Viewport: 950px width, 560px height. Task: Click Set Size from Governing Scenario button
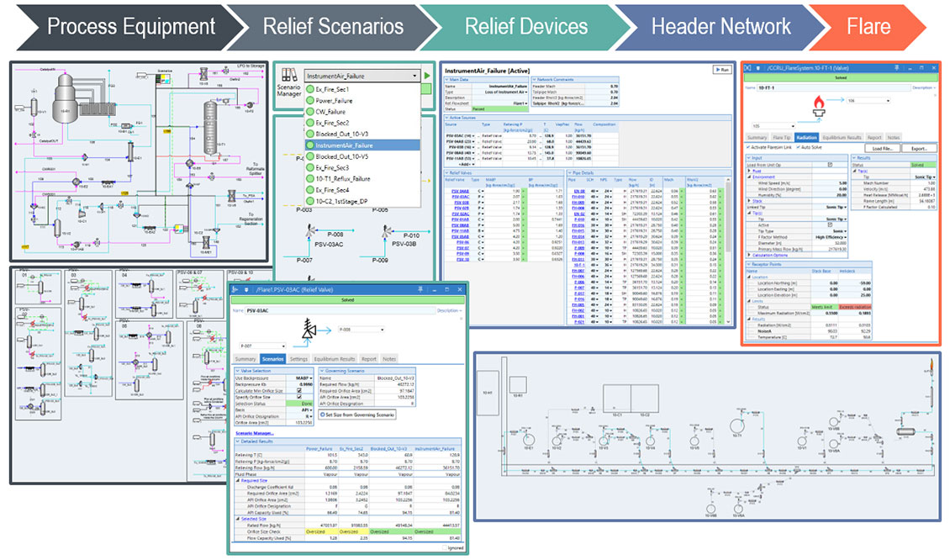pyautogui.click(x=357, y=415)
